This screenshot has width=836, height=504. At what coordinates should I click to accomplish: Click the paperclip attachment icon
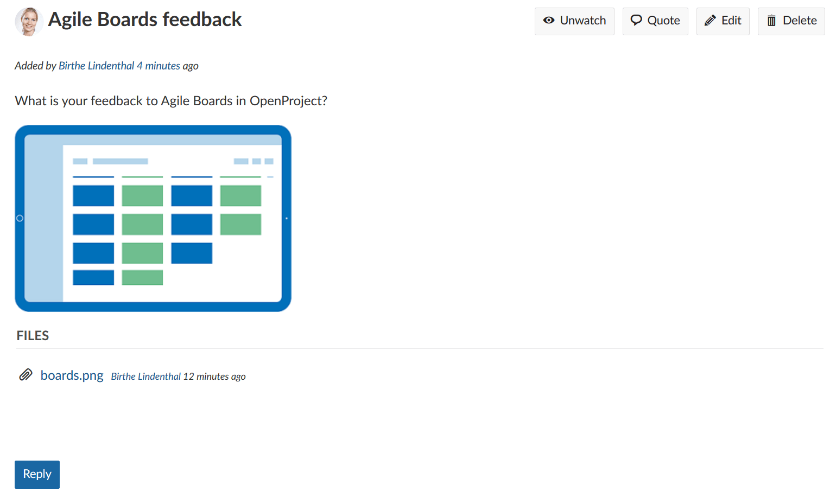coord(26,375)
